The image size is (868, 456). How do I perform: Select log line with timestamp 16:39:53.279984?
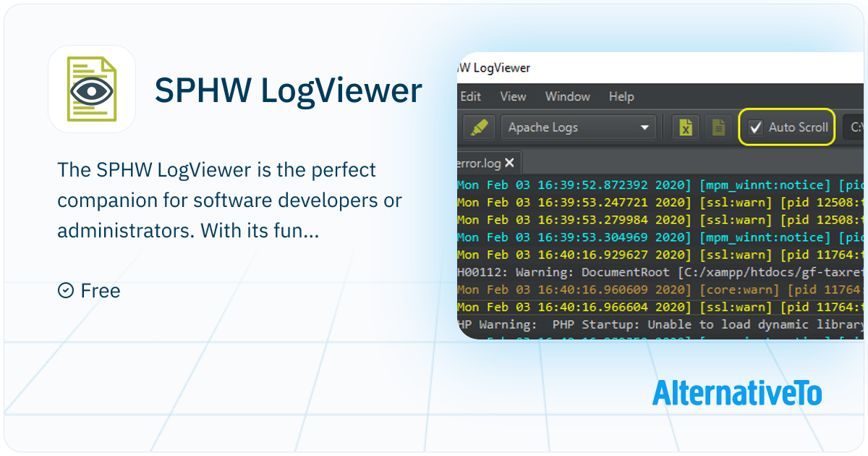660,220
